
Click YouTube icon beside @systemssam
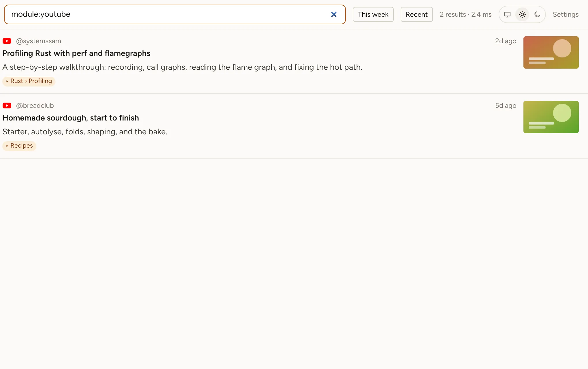click(7, 41)
